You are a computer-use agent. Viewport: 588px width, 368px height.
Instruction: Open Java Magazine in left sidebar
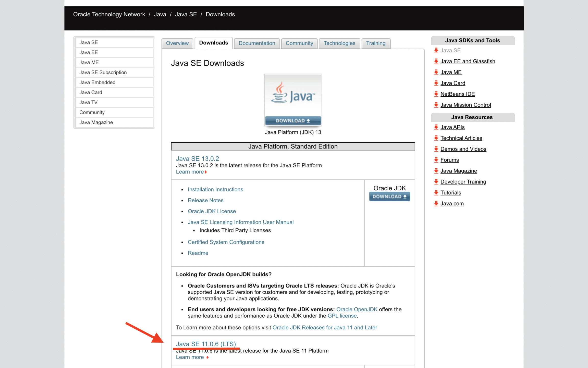tap(115, 122)
